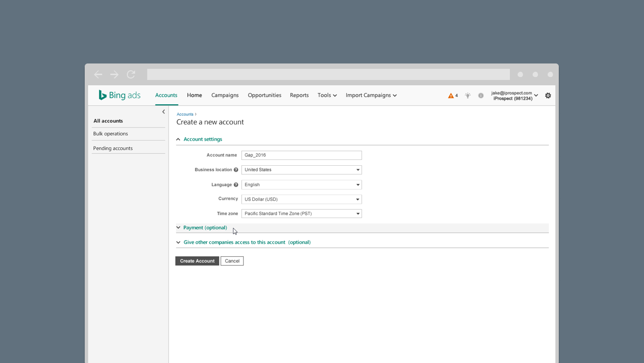Click the lightbulb ideas icon
644x363 pixels.
468,95
